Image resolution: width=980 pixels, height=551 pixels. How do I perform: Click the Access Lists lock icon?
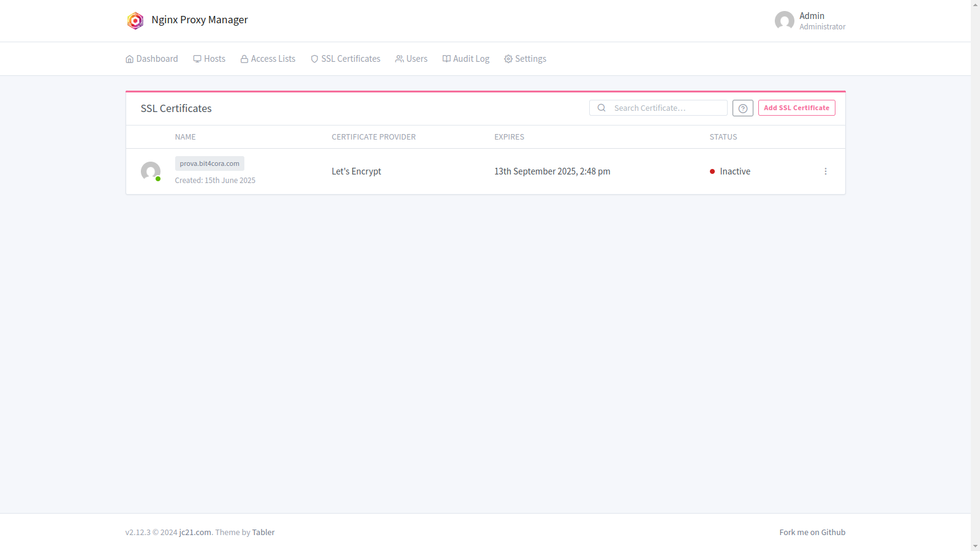pos(244,59)
